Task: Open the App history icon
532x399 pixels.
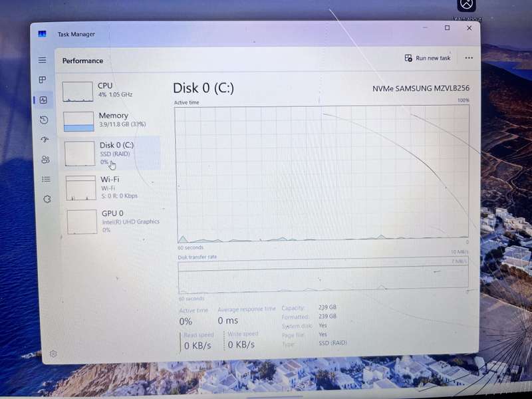Action: [x=44, y=120]
